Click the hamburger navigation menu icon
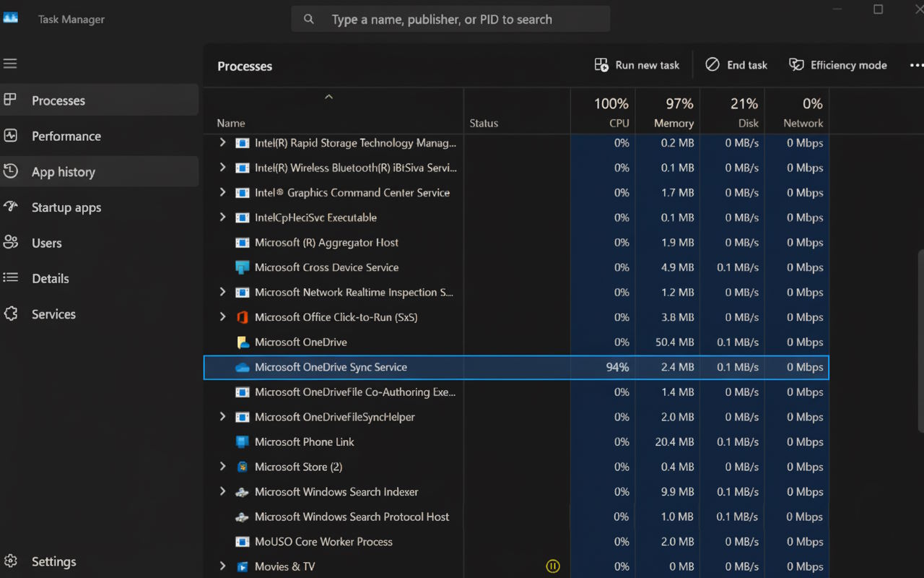This screenshot has height=578, width=924. point(10,64)
